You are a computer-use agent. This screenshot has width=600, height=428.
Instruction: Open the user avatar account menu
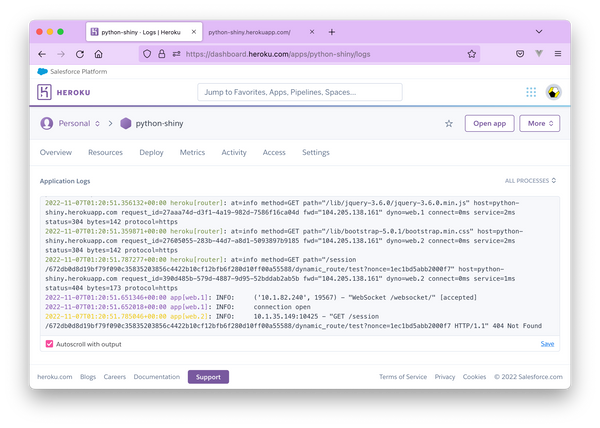[553, 92]
